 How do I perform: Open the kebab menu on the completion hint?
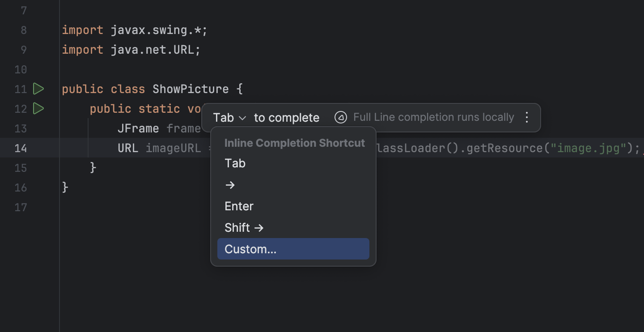pos(527,117)
